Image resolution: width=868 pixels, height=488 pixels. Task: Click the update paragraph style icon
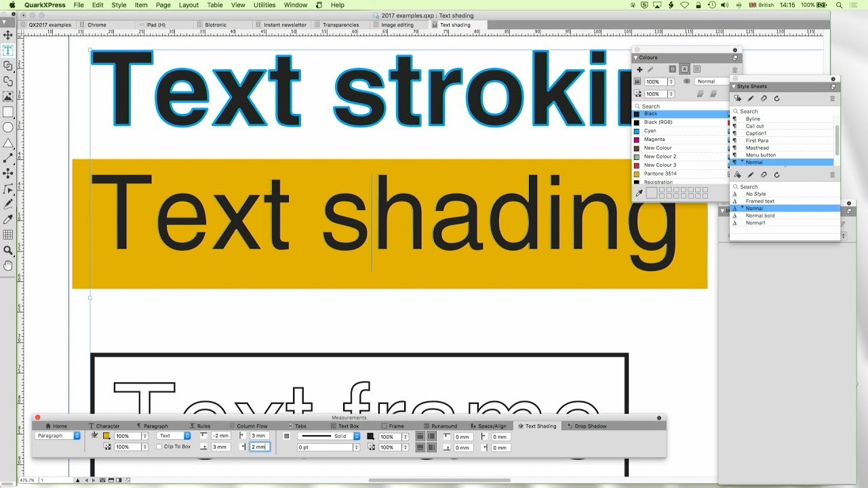(x=776, y=98)
